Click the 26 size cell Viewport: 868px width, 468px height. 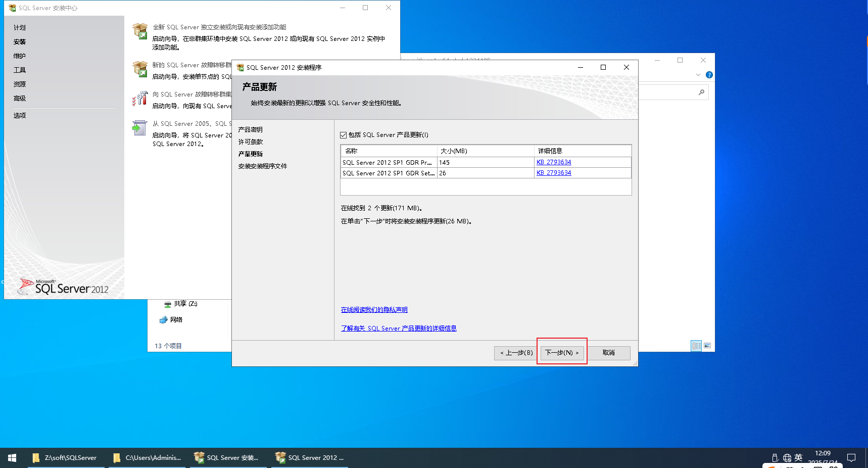point(486,173)
